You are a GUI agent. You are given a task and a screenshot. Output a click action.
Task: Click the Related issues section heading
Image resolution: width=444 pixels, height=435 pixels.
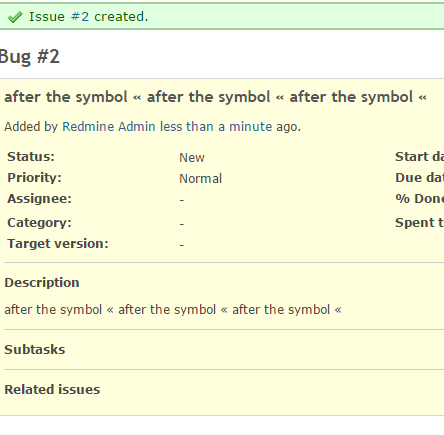[x=52, y=390]
